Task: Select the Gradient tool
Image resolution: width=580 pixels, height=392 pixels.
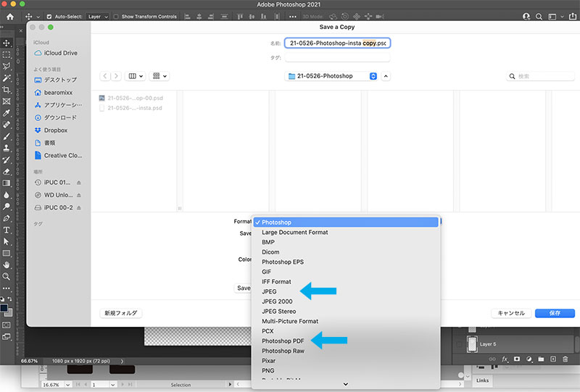Action: pos(7,183)
